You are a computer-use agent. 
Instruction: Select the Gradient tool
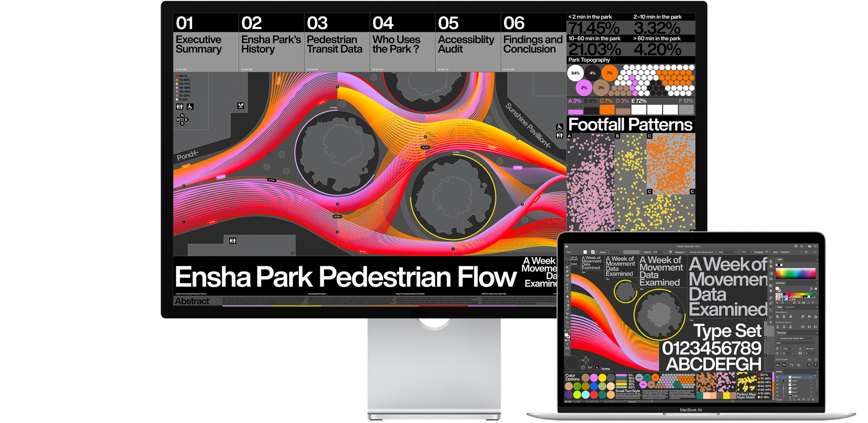coord(567,305)
